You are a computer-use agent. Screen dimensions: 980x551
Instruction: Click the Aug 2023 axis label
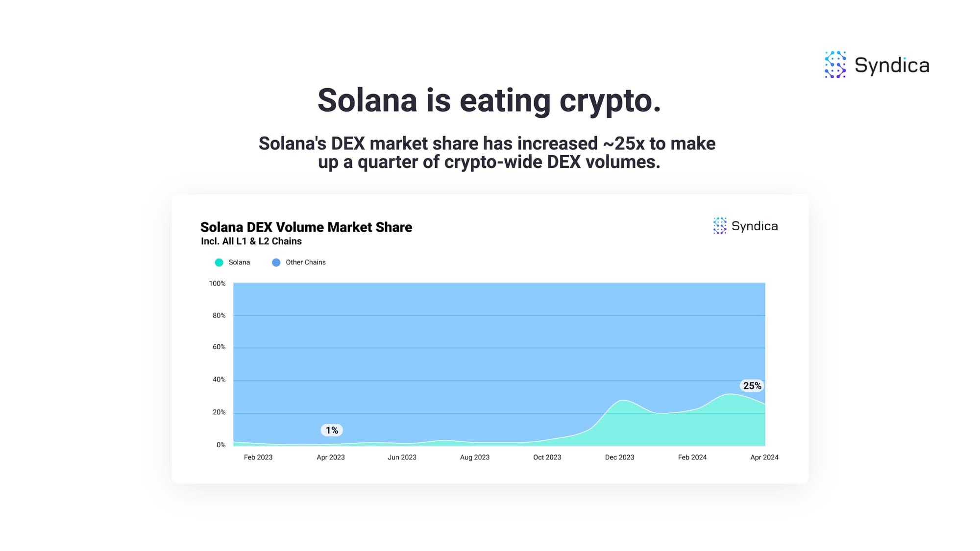pyautogui.click(x=475, y=457)
